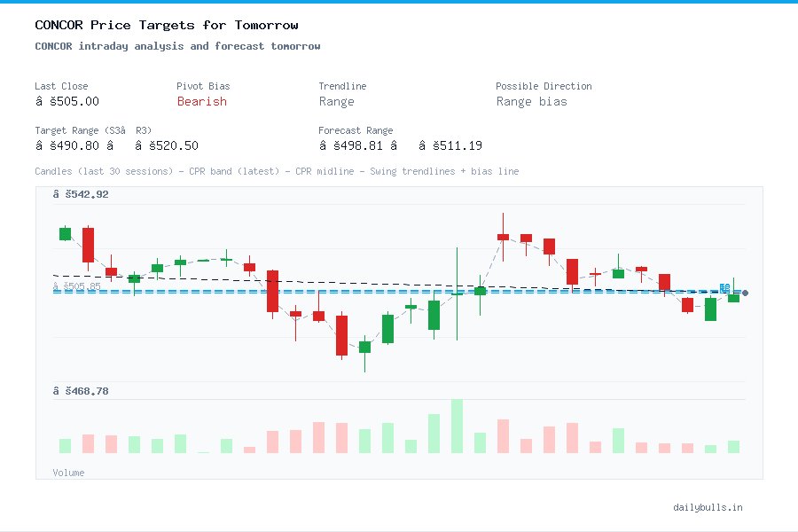798x532 pixels.
Task: Select the lowest red candle on the chart
Action: [341, 337]
